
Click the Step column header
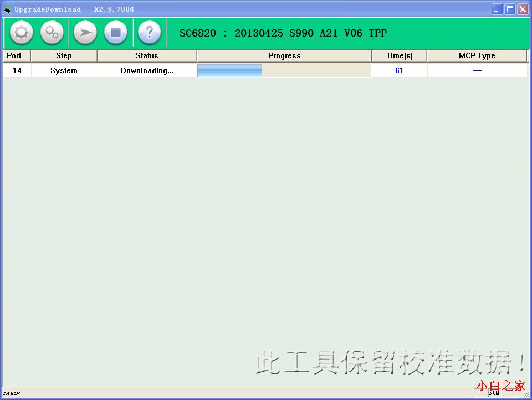click(x=64, y=55)
